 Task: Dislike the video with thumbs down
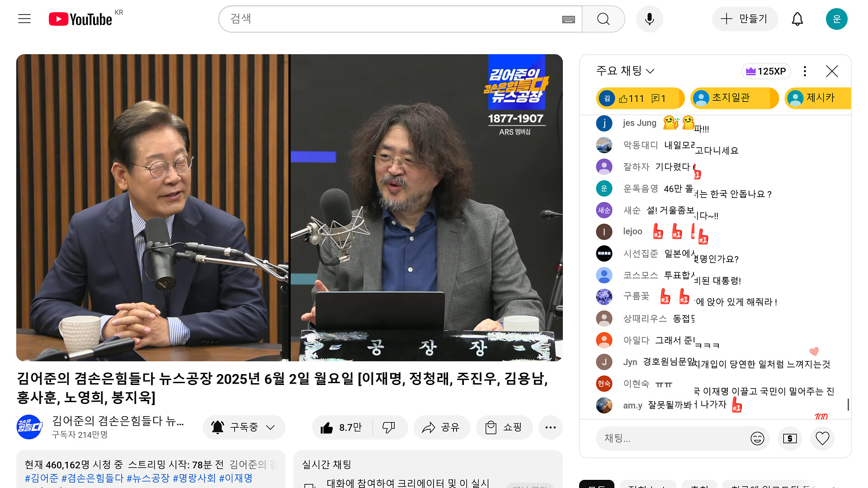point(389,427)
